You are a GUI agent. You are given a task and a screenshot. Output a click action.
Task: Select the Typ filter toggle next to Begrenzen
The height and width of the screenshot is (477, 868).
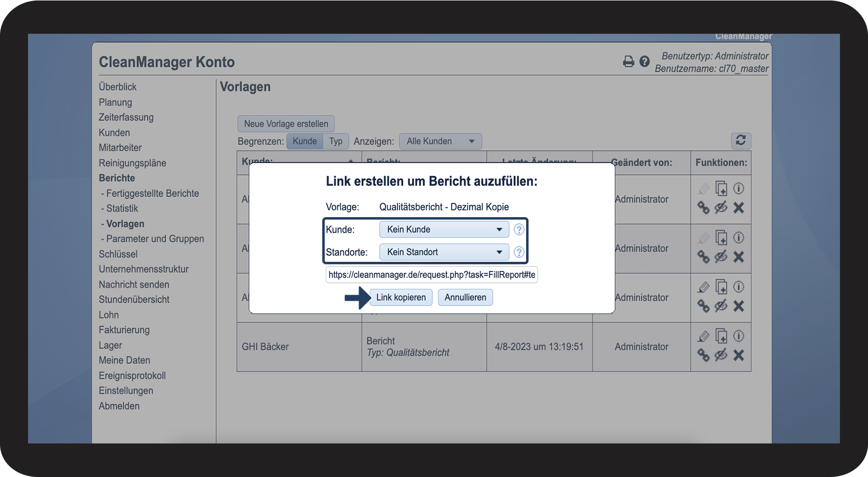pos(336,141)
